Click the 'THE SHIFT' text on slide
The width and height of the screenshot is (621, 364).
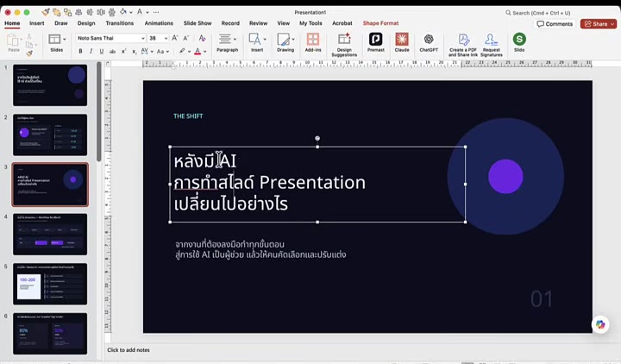coord(188,116)
